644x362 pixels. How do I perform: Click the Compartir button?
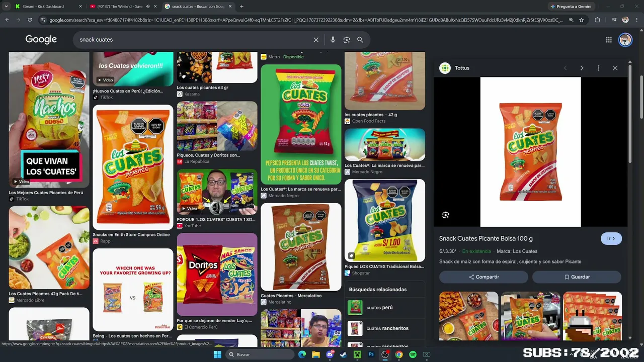coord(484,277)
